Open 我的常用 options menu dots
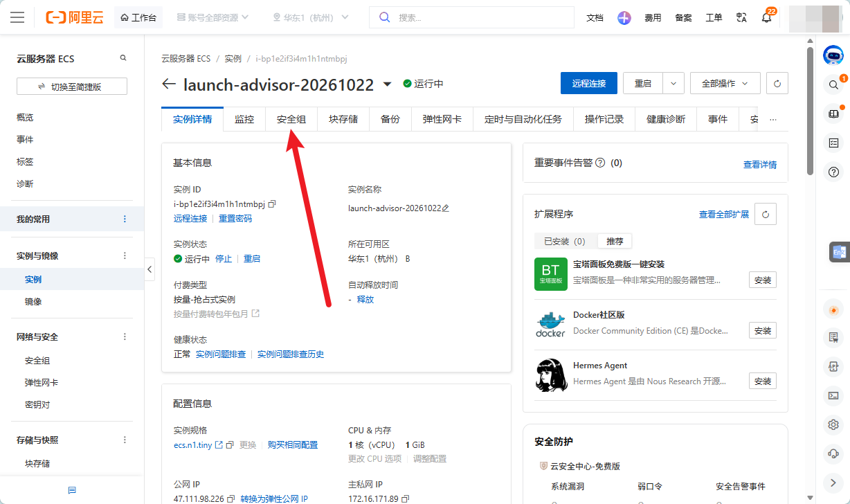The image size is (850, 504). [125, 219]
